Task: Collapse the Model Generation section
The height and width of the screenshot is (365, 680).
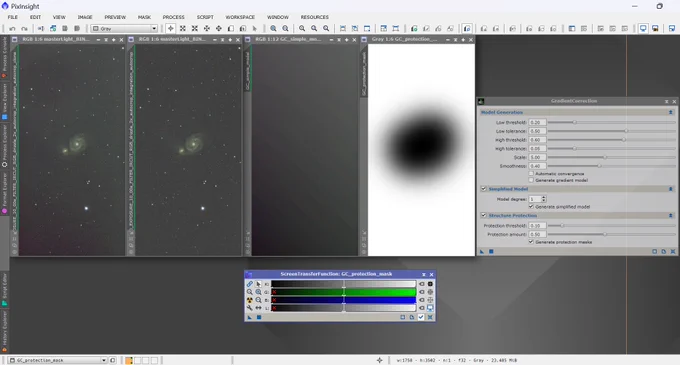Action: pos(670,112)
